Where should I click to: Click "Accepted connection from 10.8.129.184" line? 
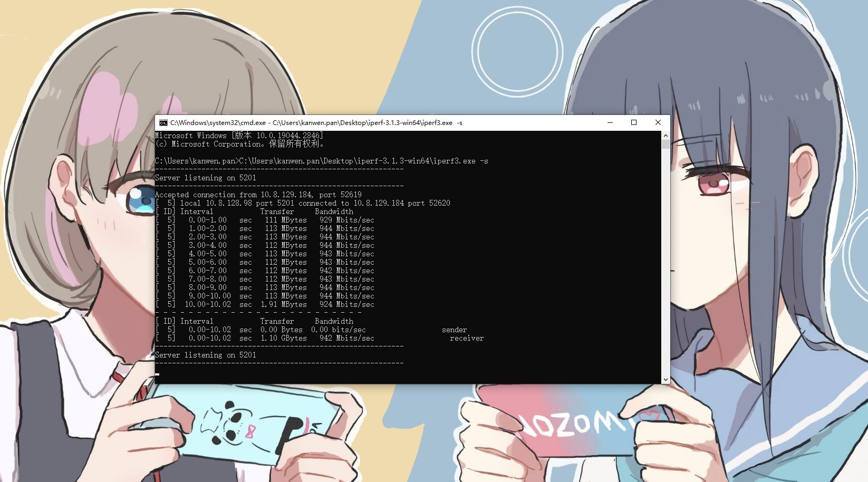258,195
